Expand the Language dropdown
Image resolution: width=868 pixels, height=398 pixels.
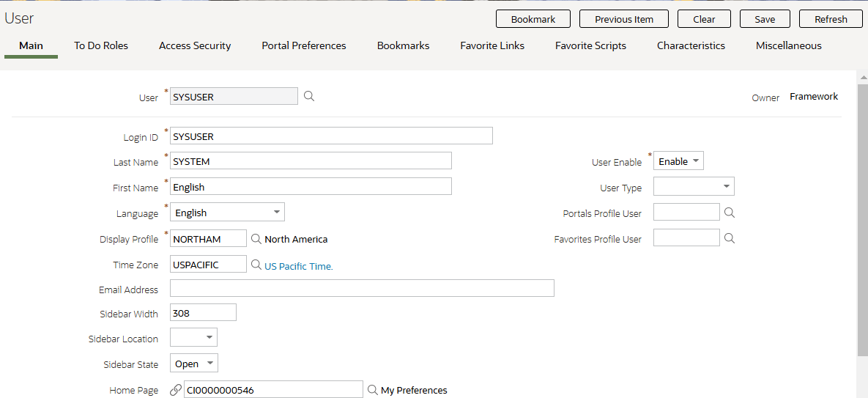click(x=228, y=213)
